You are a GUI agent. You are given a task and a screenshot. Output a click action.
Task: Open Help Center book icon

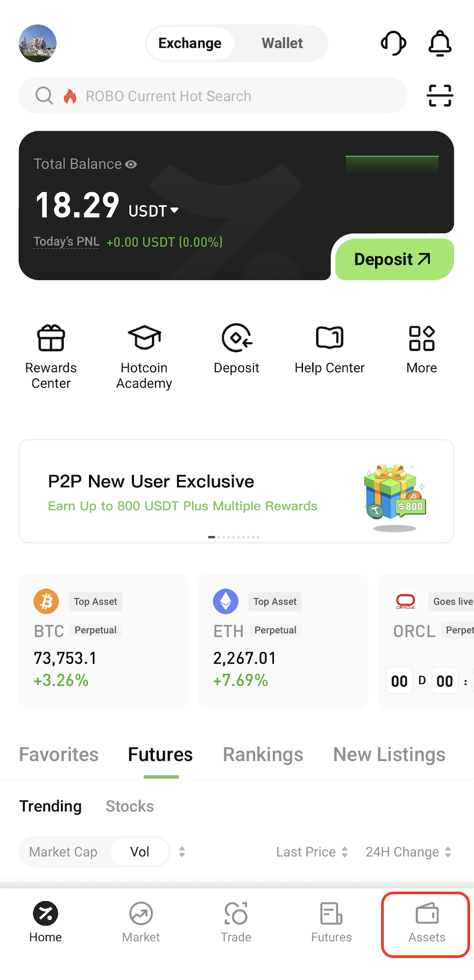click(x=329, y=337)
